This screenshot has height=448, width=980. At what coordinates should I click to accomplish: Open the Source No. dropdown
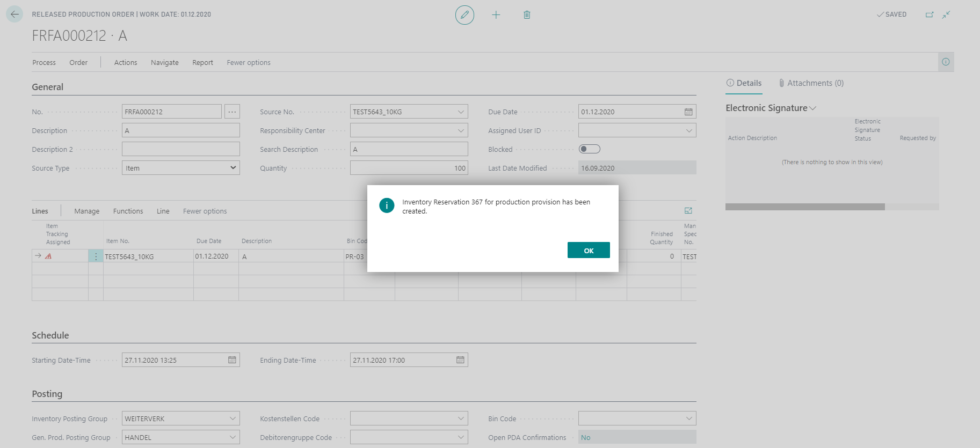[x=461, y=112]
